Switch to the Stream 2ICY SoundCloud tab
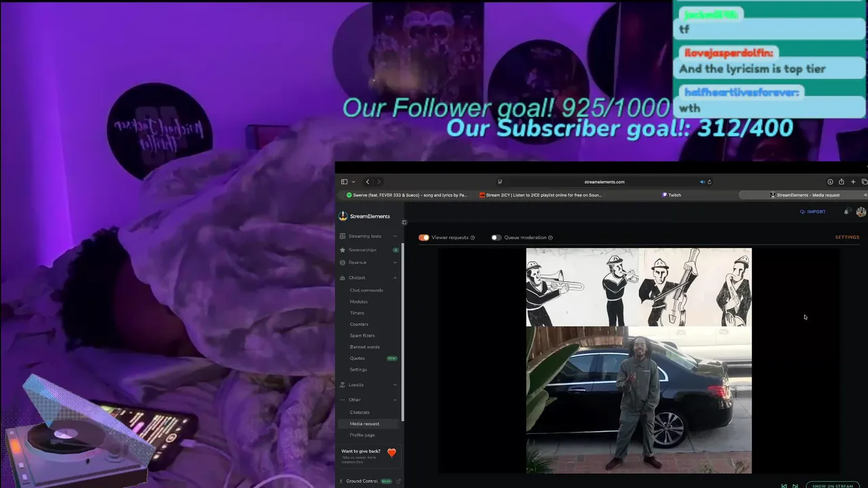Image resolution: width=868 pixels, height=488 pixels. point(540,195)
